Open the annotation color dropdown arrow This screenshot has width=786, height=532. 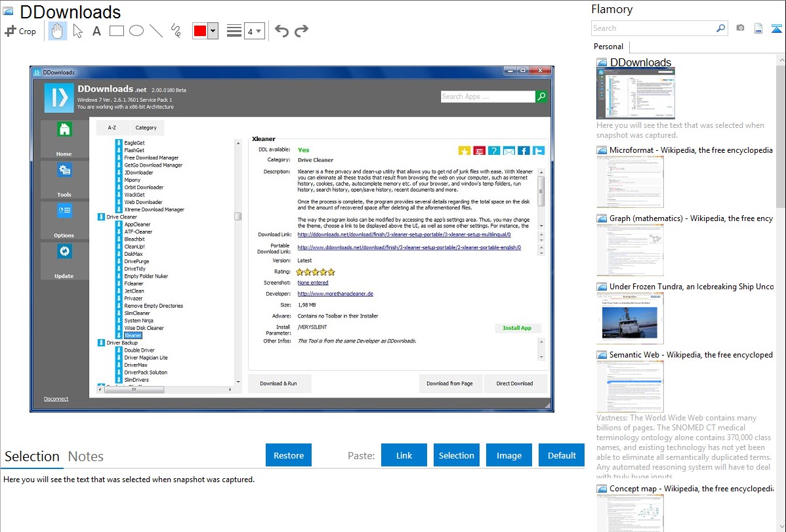[213, 31]
